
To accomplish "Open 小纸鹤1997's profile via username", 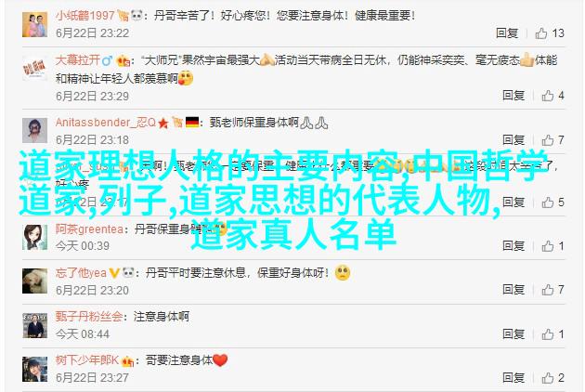I will (85, 16).
